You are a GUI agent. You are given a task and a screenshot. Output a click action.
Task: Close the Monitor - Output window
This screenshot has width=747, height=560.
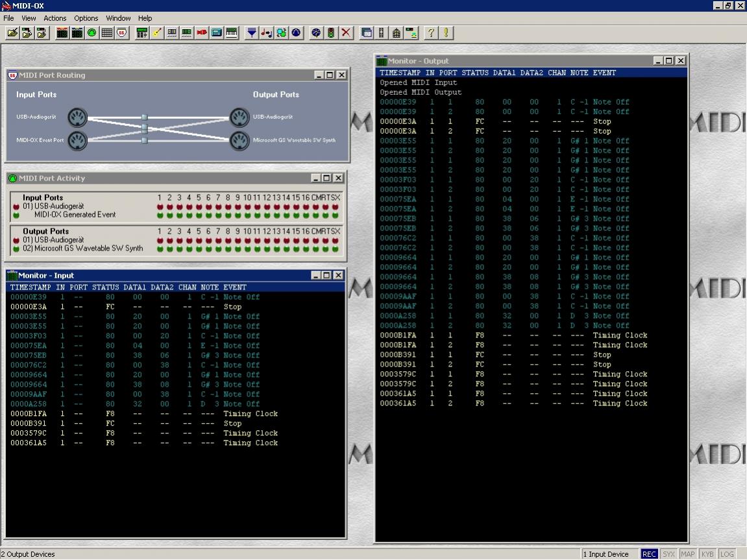(x=681, y=61)
